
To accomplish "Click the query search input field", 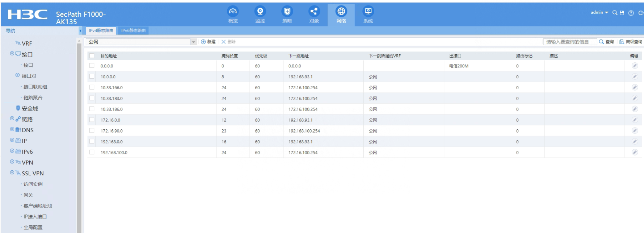I will point(569,42).
